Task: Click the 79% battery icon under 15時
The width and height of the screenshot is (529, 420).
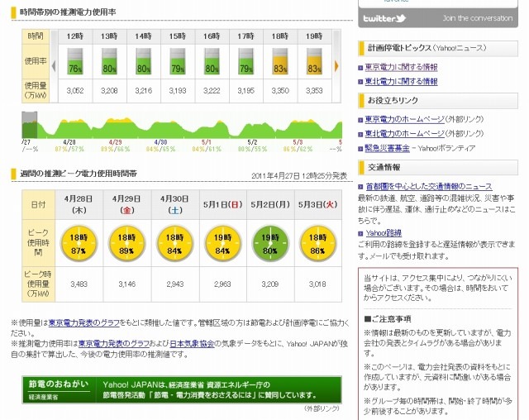Action: (178, 61)
